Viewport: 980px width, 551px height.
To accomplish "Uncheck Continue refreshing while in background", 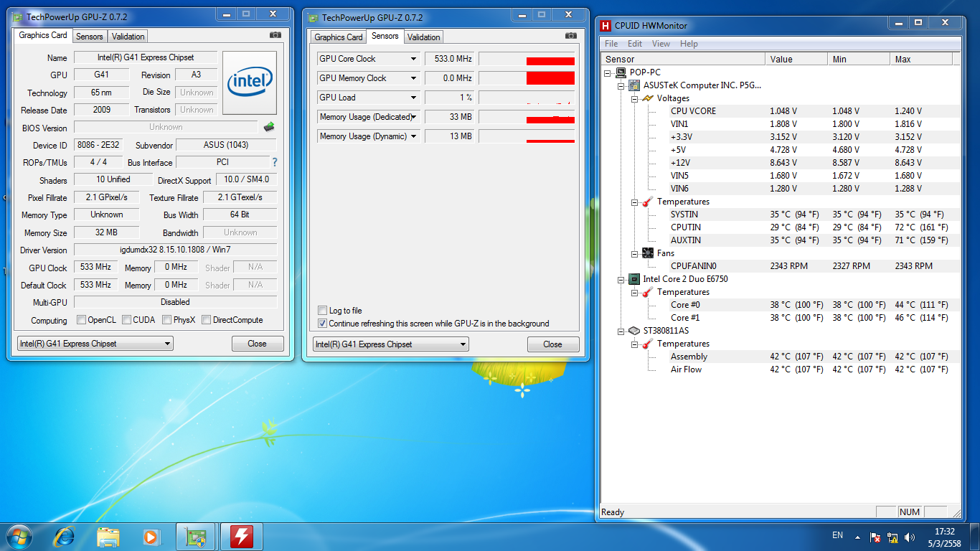I will pyautogui.click(x=322, y=324).
